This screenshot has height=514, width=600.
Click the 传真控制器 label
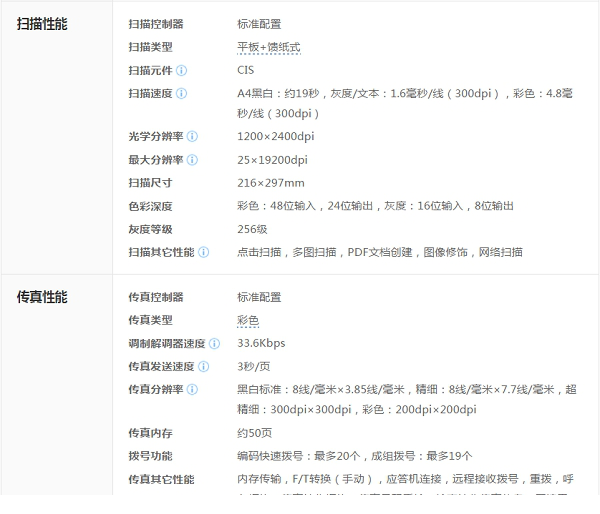point(156,297)
